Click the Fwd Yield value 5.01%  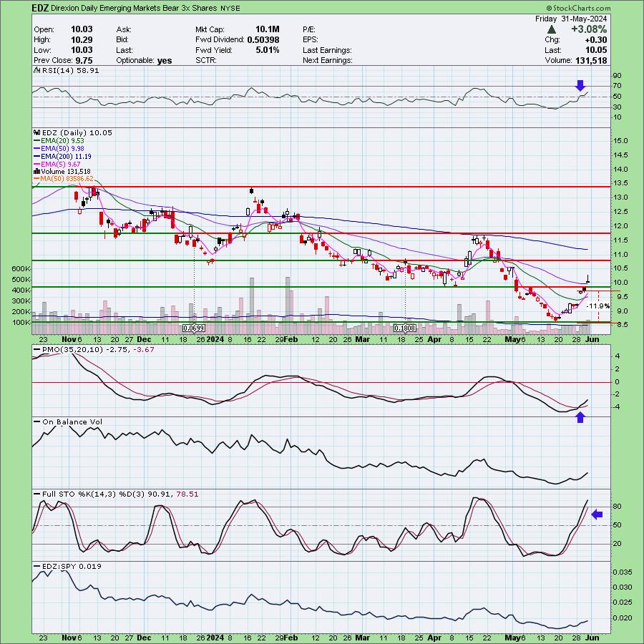(x=268, y=50)
